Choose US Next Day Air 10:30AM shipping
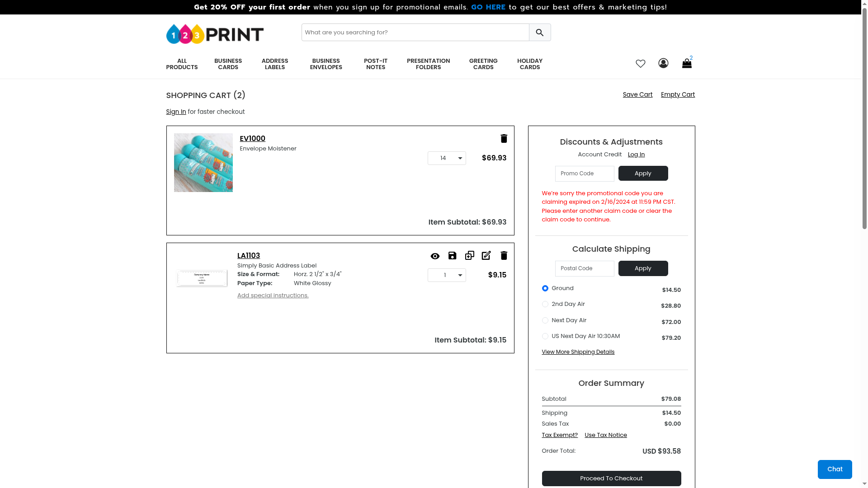Image resolution: width=868 pixels, height=488 pixels. [545, 336]
